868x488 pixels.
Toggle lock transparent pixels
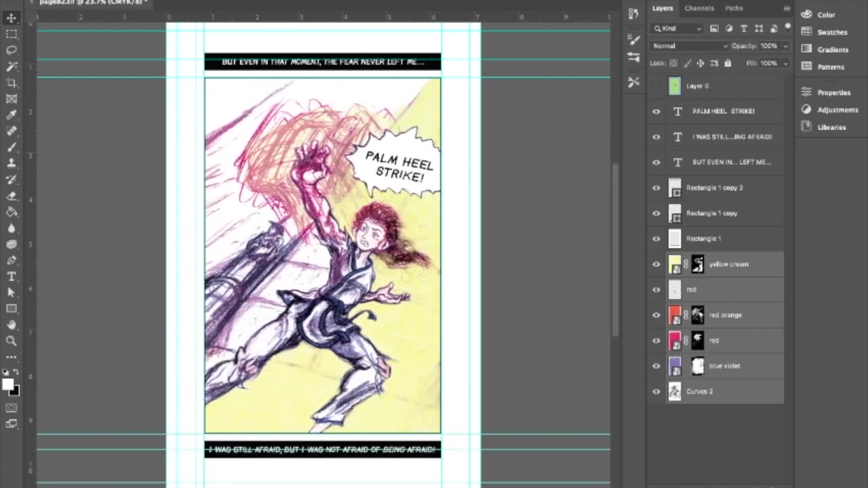673,63
